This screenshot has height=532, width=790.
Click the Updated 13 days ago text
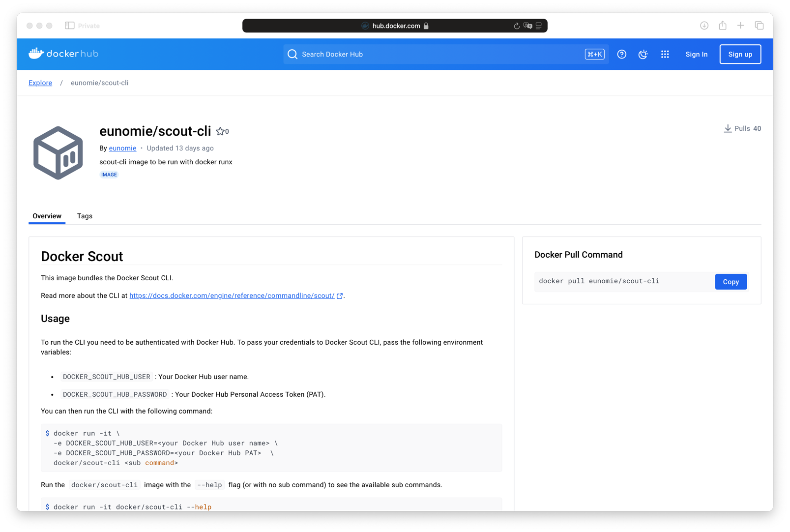pyautogui.click(x=180, y=148)
